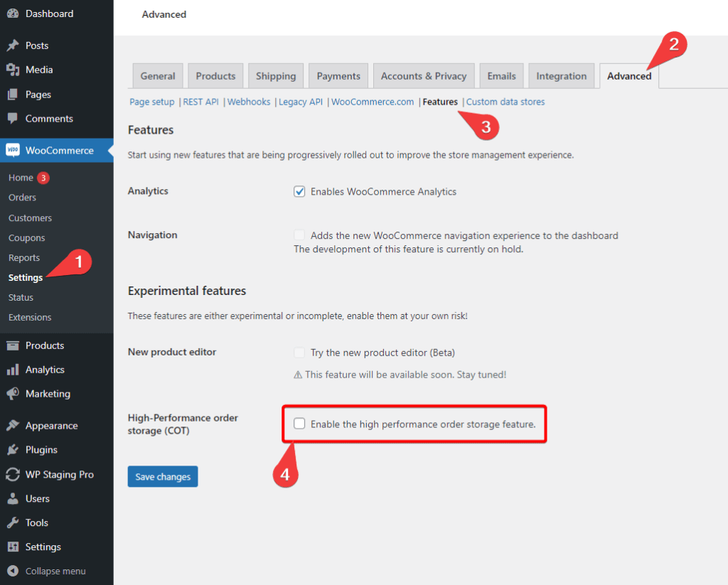Open the Tools menu label
728x585 pixels.
[x=37, y=522]
